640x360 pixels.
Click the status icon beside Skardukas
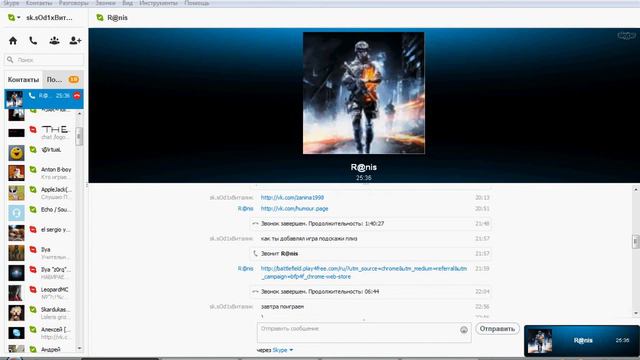point(33,309)
